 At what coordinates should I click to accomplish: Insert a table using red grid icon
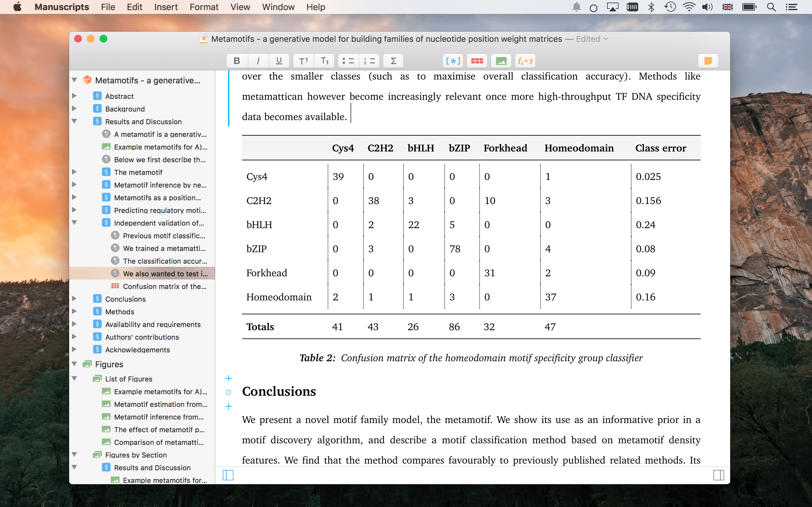tap(477, 61)
